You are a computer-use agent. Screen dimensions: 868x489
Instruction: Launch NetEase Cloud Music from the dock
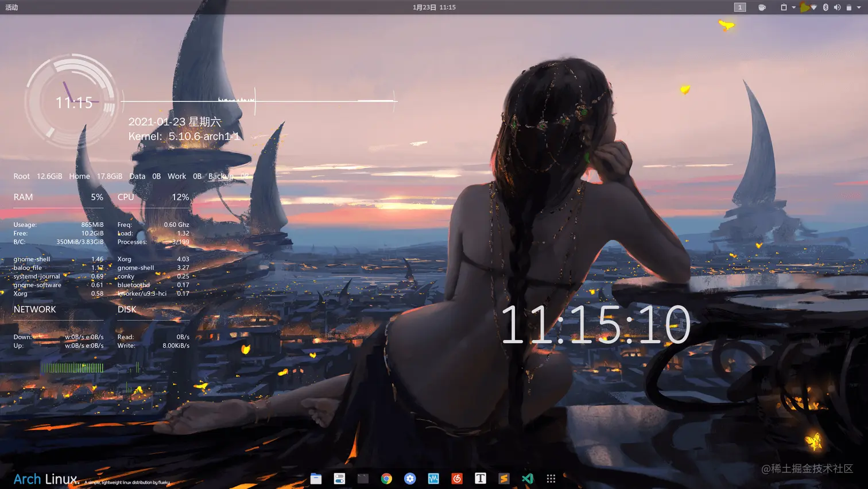click(x=457, y=479)
